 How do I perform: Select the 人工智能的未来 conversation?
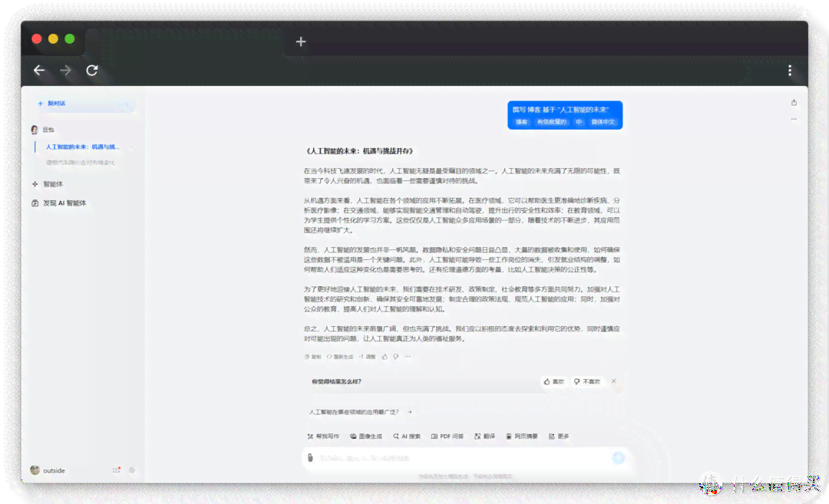click(x=82, y=147)
